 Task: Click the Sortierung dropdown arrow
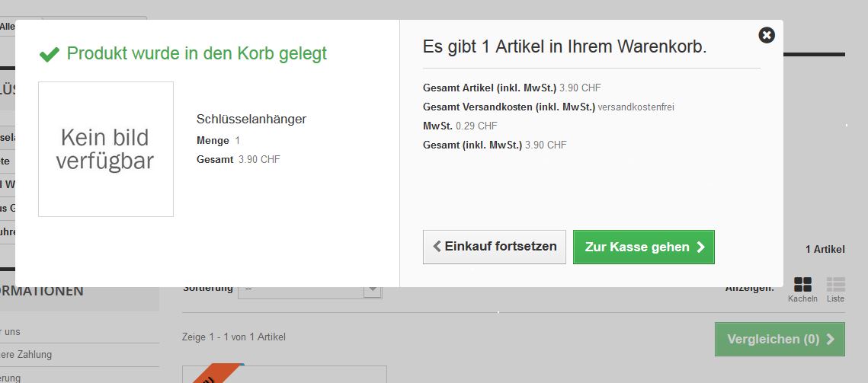click(x=373, y=289)
